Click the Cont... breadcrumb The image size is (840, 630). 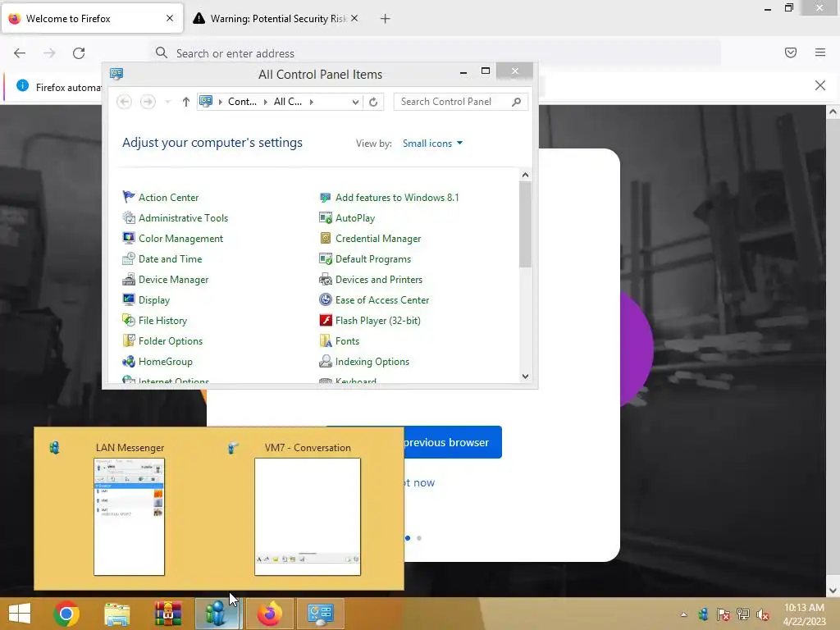[242, 102]
